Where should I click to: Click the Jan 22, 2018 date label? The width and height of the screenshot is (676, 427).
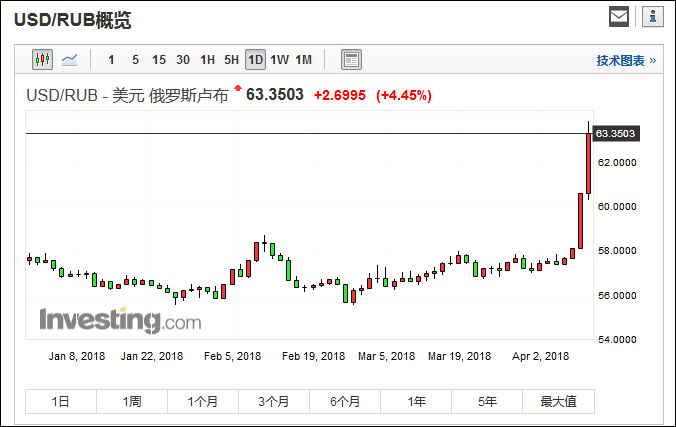tap(152, 356)
